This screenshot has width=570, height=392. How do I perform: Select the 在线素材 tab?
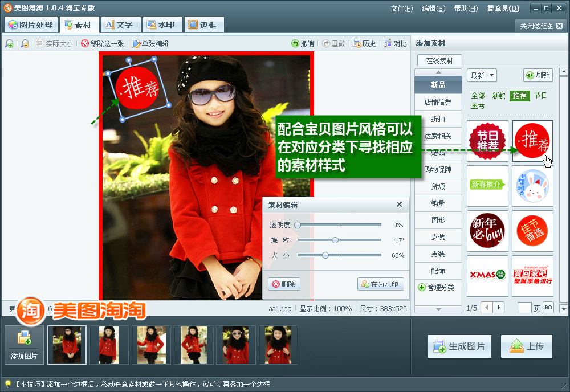point(439,60)
